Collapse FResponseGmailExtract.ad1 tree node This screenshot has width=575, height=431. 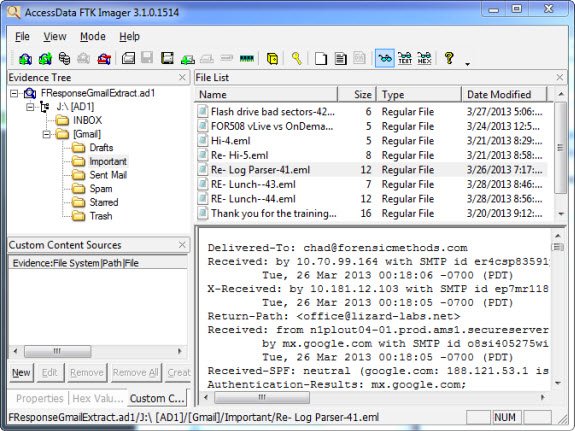pyautogui.click(x=14, y=94)
